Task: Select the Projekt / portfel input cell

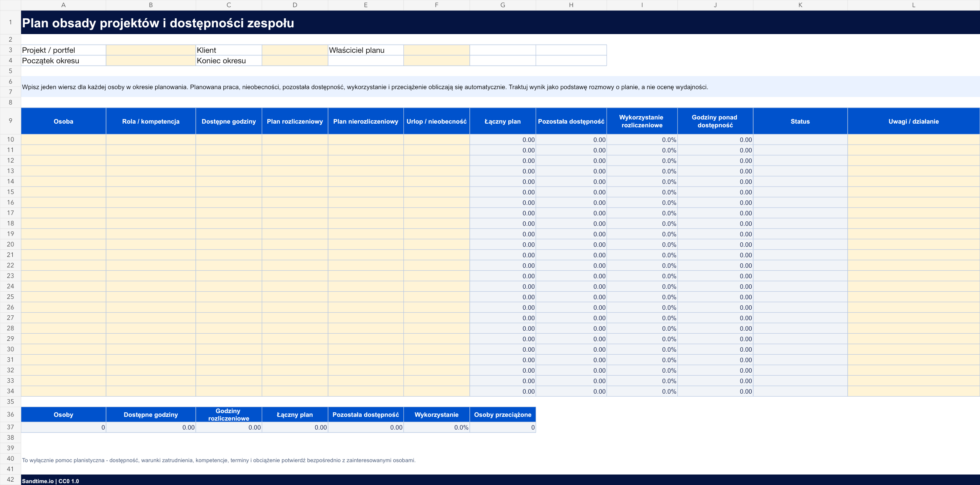Action: click(x=151, y=50)
